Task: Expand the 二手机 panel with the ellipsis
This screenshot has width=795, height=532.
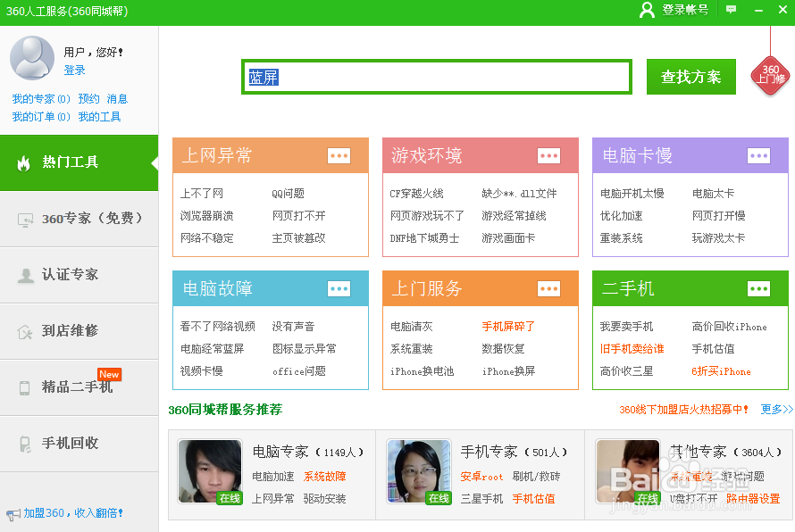Action: pos(758,288)
